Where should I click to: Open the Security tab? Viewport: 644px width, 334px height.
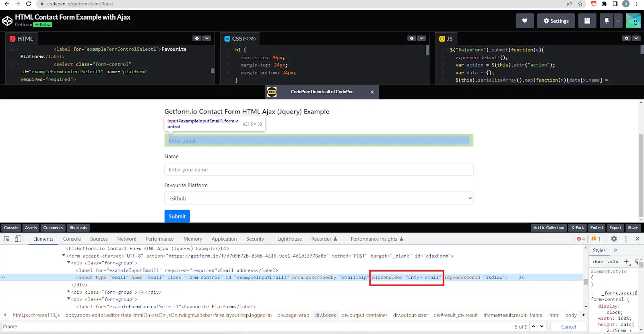pyautogui.click(x=255, y=239)
